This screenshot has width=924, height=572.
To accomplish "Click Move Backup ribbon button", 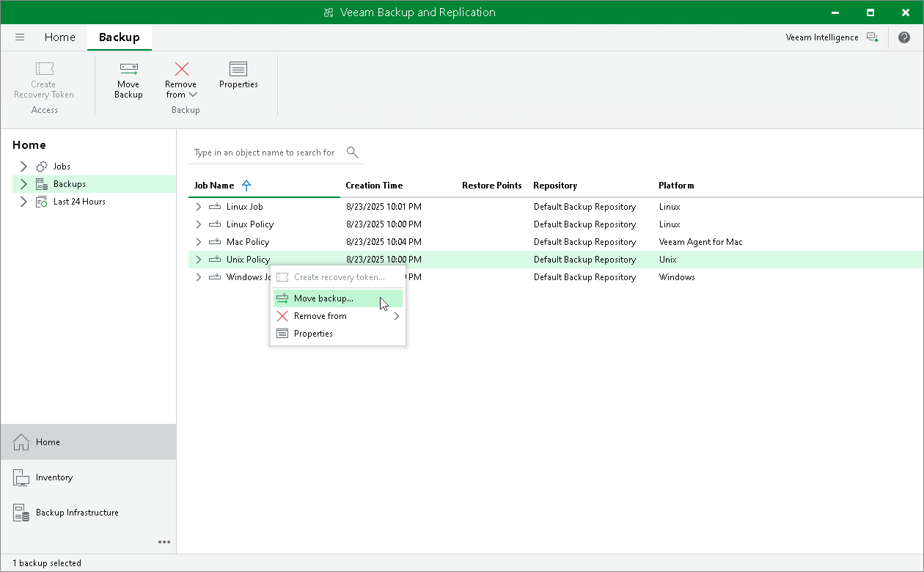I will [128, 80].
